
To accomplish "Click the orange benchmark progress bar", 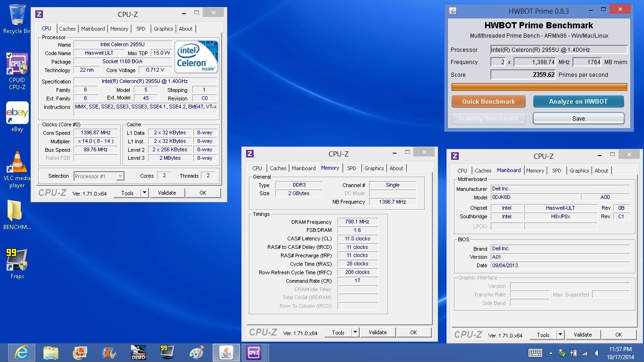I will click(539, 87).
